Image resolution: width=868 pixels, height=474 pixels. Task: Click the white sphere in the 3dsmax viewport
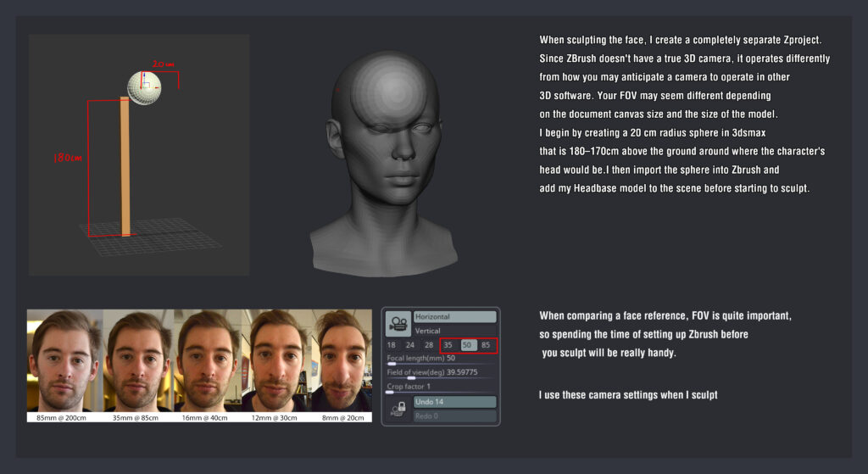pos(144,87)
